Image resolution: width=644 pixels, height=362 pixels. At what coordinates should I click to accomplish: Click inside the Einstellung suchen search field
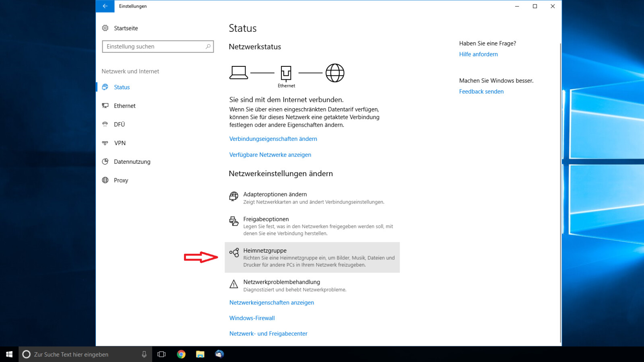pos(153,46)
